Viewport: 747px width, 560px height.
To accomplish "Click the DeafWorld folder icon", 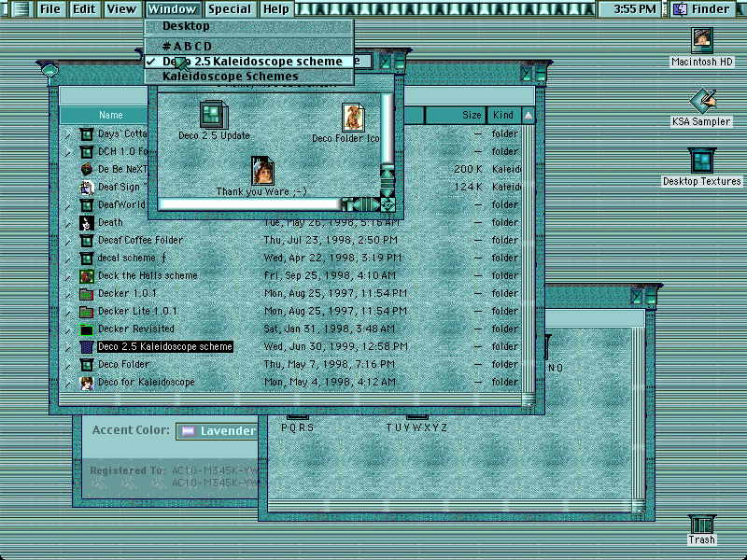I will [x=86, y=204].
